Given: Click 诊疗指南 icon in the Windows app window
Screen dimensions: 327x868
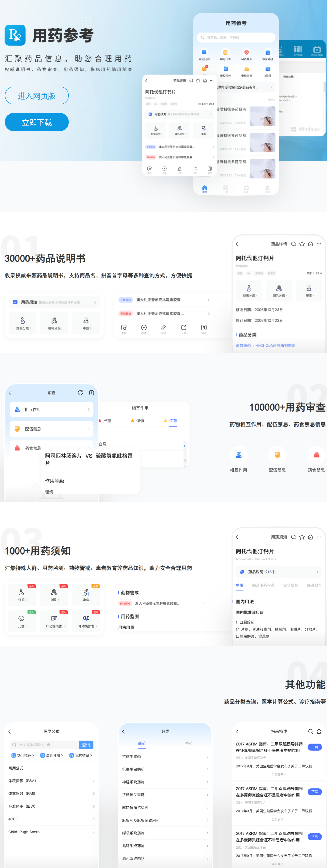Looking at the screenshot, I should [x=298, y=49].
